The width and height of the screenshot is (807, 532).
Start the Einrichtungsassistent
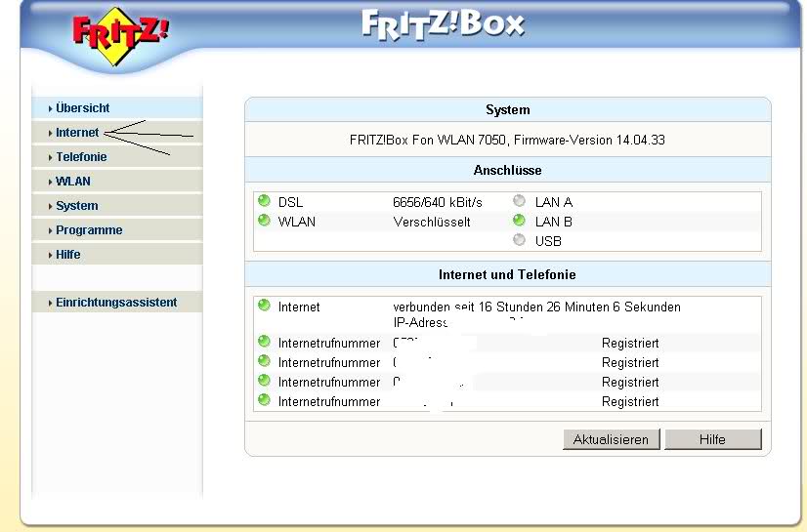click(116, 303)
